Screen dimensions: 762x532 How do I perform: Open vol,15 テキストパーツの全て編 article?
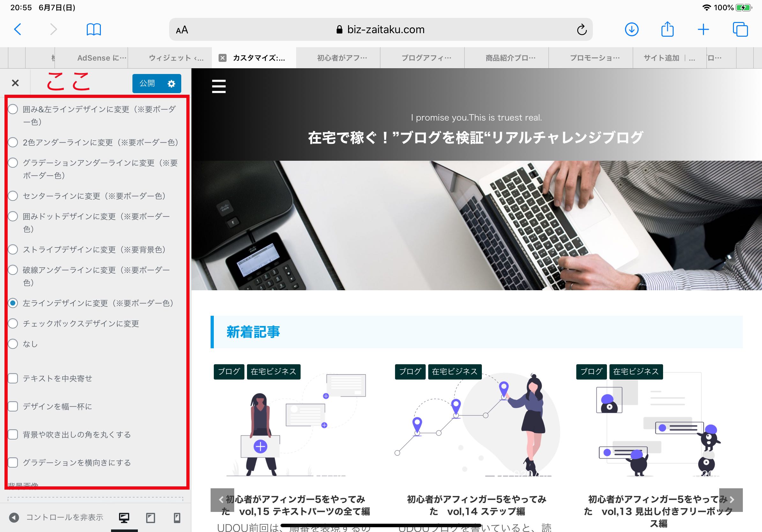[x=295, y=506]
